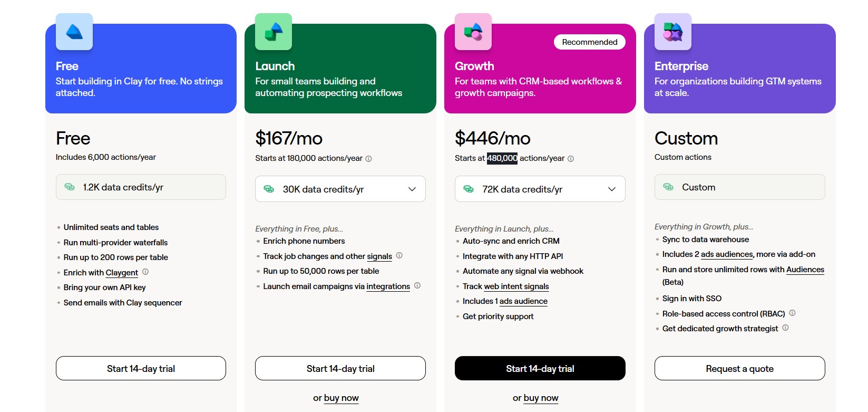This screenshot has height=412, width=868.
Task: Click the Launch plan green shapes icon
Action: [274, 32]
